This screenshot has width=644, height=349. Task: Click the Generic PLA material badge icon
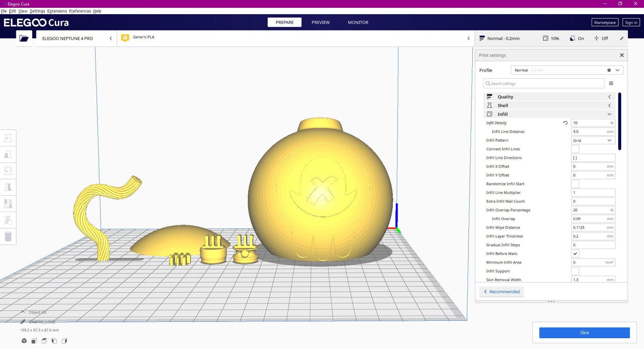[125, 38]
